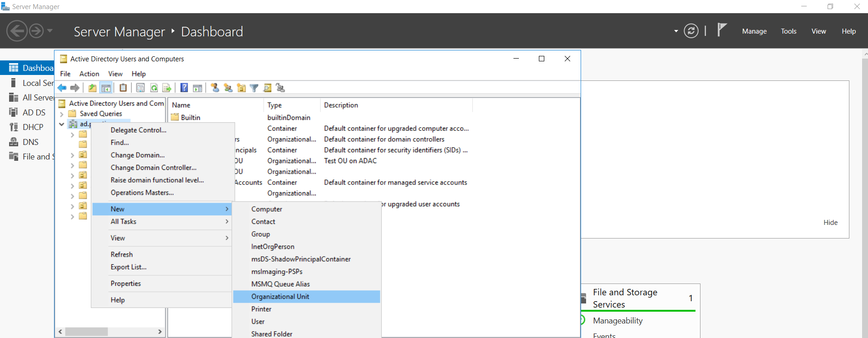Screen dimensions: 868x338
Task: Select Export List... in context menu
Action: [x=162, y=267]
